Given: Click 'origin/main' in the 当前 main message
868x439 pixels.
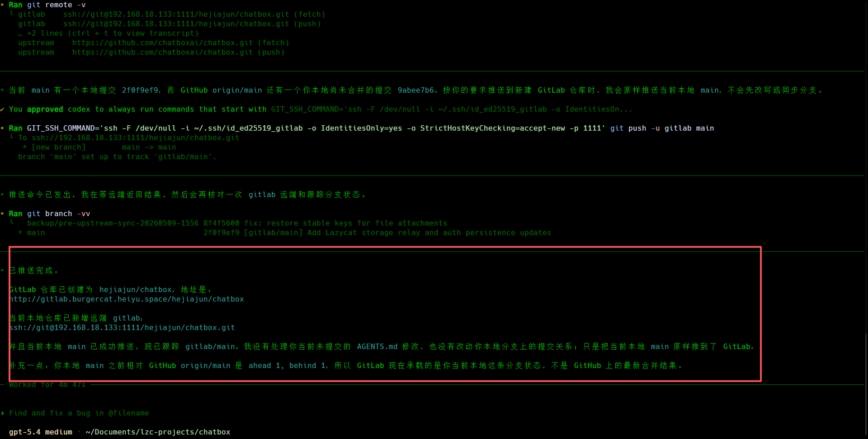Looking at the screenshot, I should tap(237, 90).
